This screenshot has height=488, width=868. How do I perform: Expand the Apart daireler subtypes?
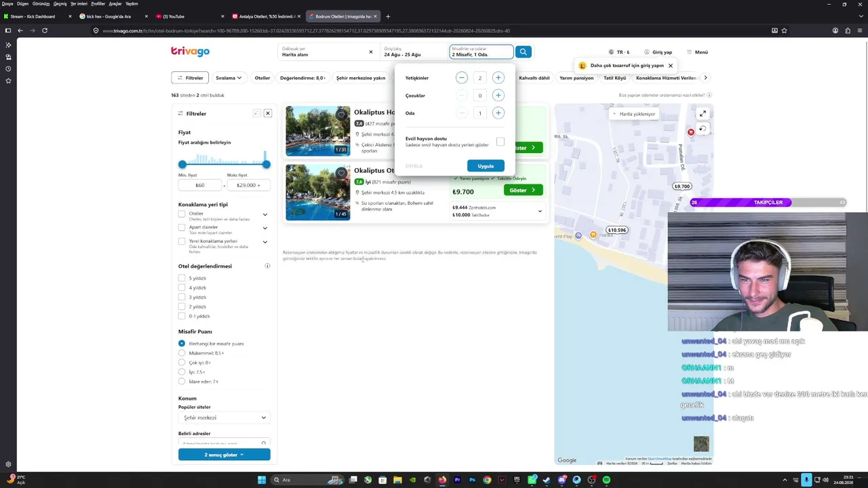tap(265, 228)
